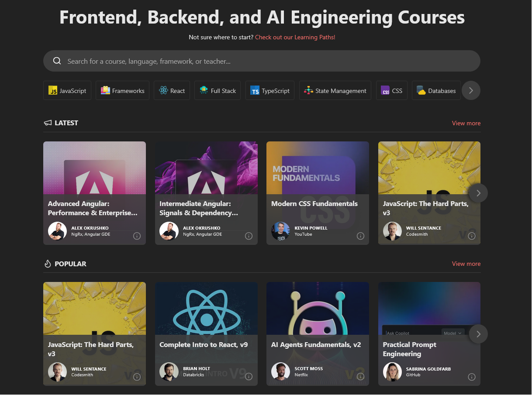
Task: Show info for Intermediate Angular course
Action: 249,236
